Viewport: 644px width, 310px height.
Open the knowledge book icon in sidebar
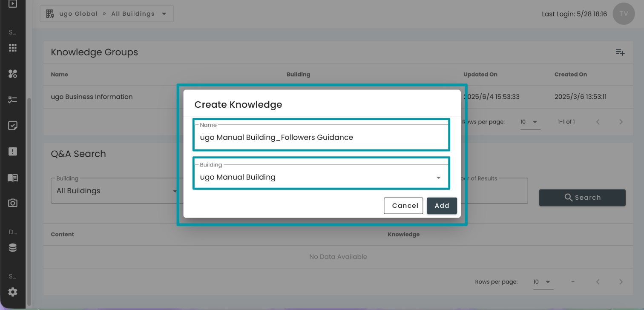(13, 178)
